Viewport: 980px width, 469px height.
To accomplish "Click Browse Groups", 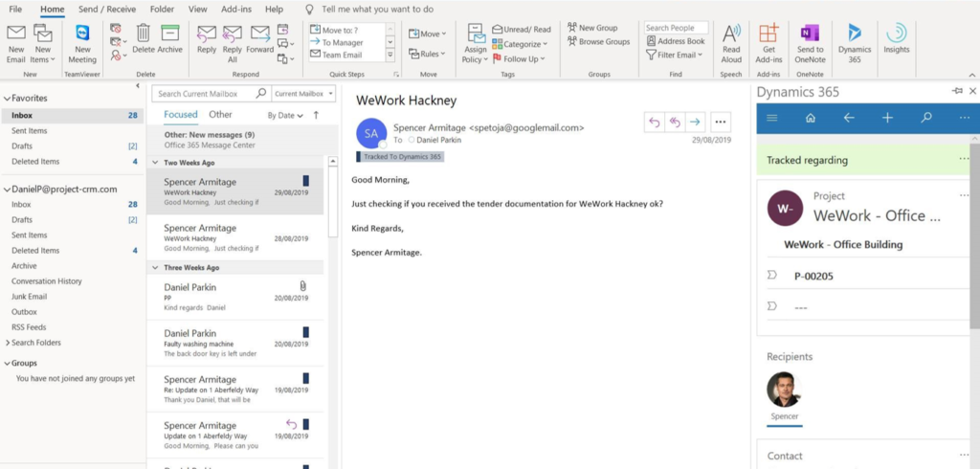I will [599, 42].
